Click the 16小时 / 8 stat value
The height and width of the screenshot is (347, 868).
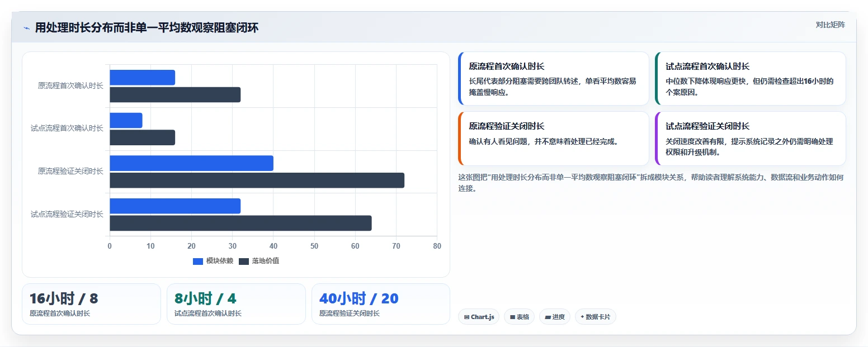[64, 298]
